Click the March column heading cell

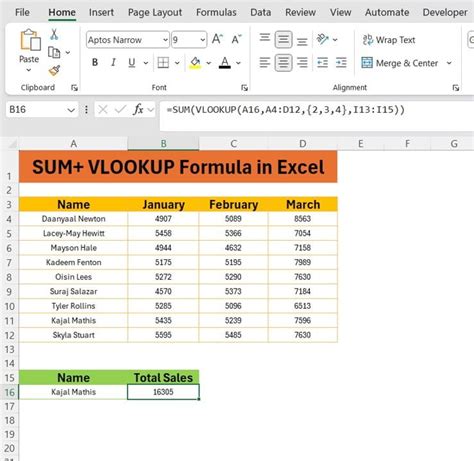point(303,204)
